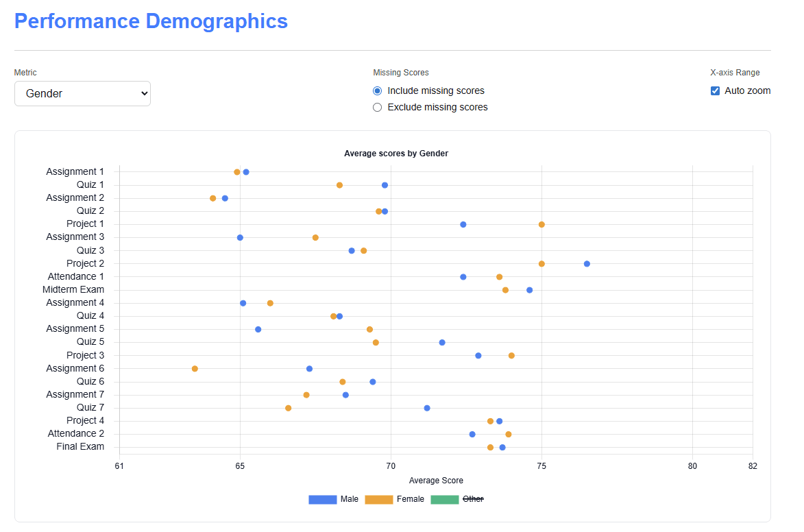Click the 'Midterm Exam' axis label
804x532 pixels.
coord(73,289)
